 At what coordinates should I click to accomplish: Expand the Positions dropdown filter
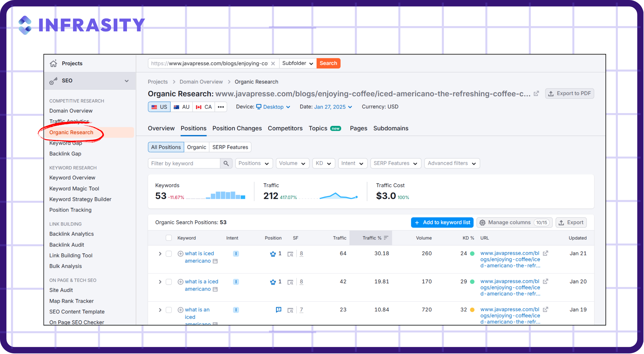253,163
